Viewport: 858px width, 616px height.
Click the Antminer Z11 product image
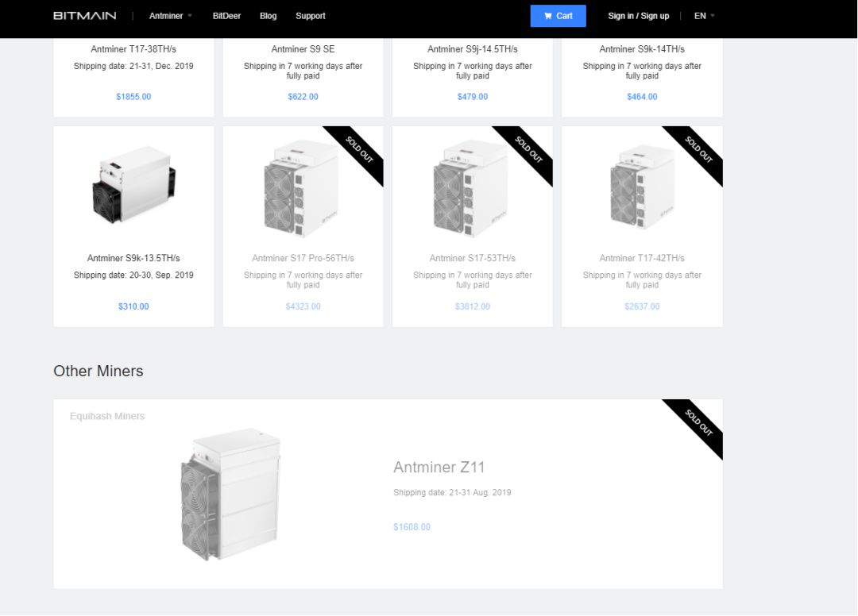[230, 495]
